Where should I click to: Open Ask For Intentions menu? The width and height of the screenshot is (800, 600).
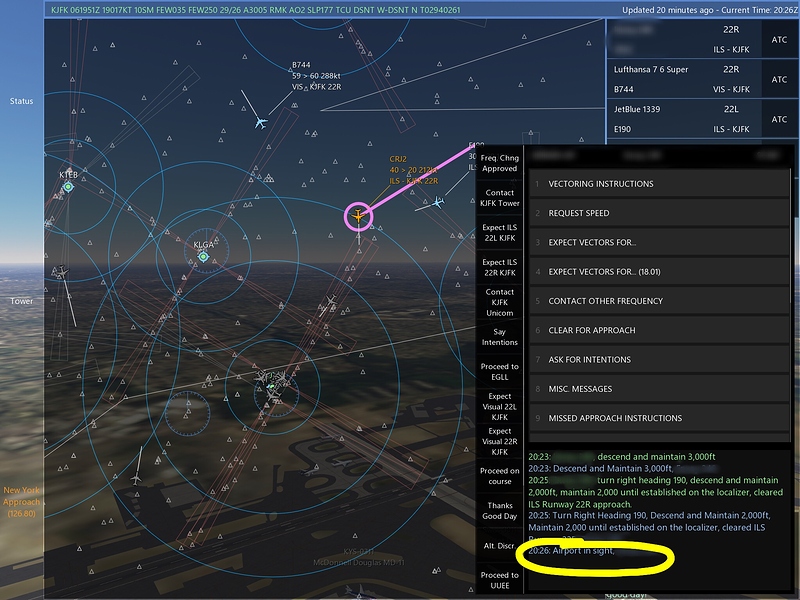[659, 360]
